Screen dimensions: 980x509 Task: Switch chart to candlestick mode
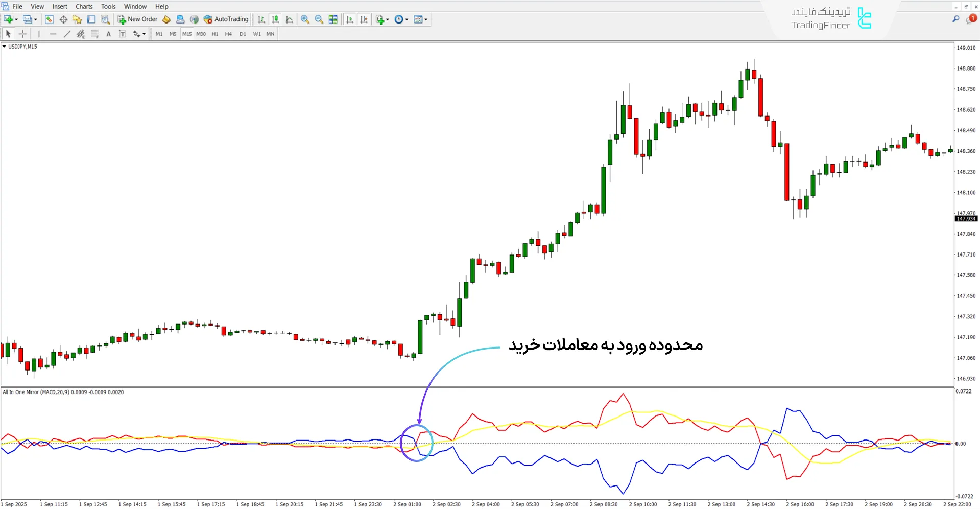point(275,19)
